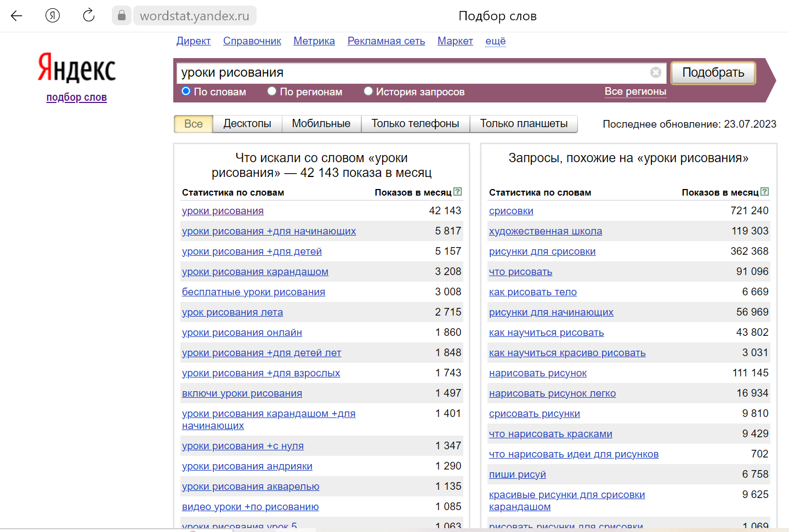Image resolution: width=789 pixels, height=532 pixels.
Task: Open similar query 'что нарисовать идеи для рисунков'
Action: point(574,454)
